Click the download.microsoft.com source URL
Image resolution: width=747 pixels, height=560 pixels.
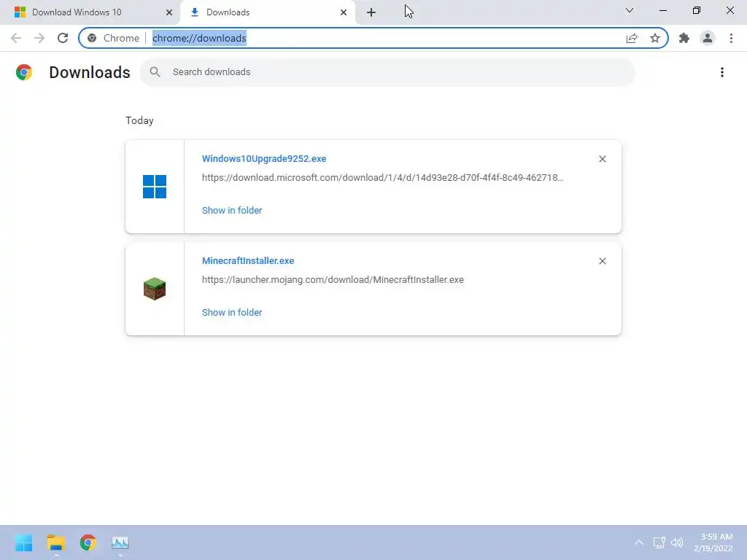382,178
